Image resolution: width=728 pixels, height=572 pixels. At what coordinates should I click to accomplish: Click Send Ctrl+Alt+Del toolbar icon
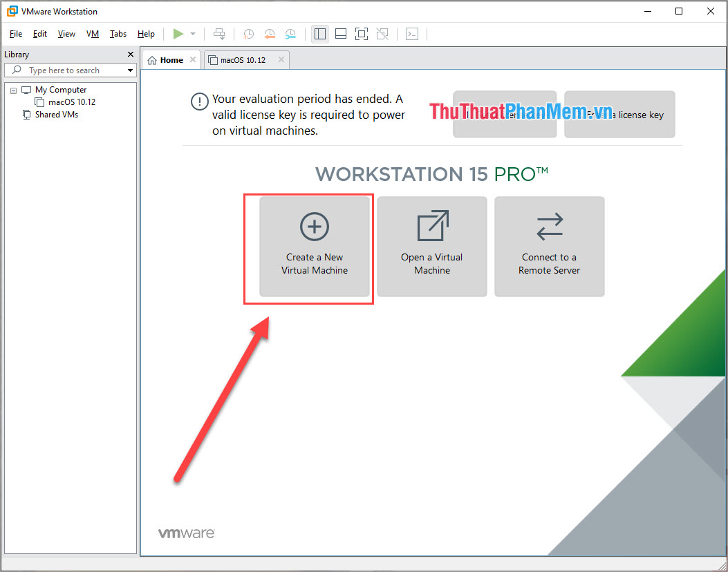tap(219, 34)
